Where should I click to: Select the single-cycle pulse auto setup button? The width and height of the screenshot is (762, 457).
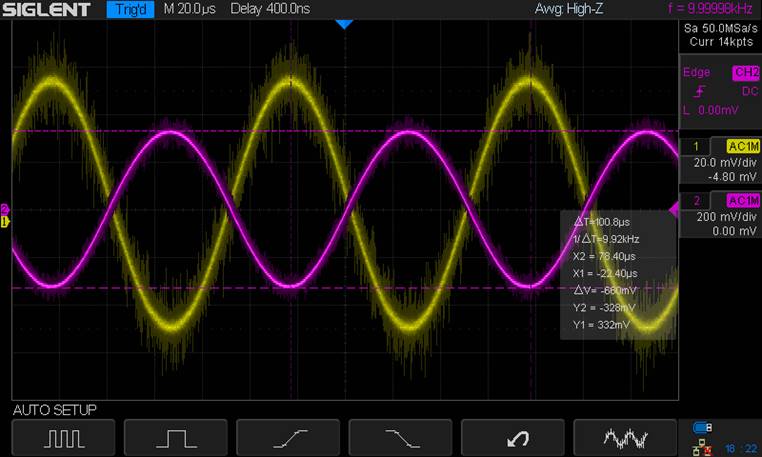(x=175, y=438)
